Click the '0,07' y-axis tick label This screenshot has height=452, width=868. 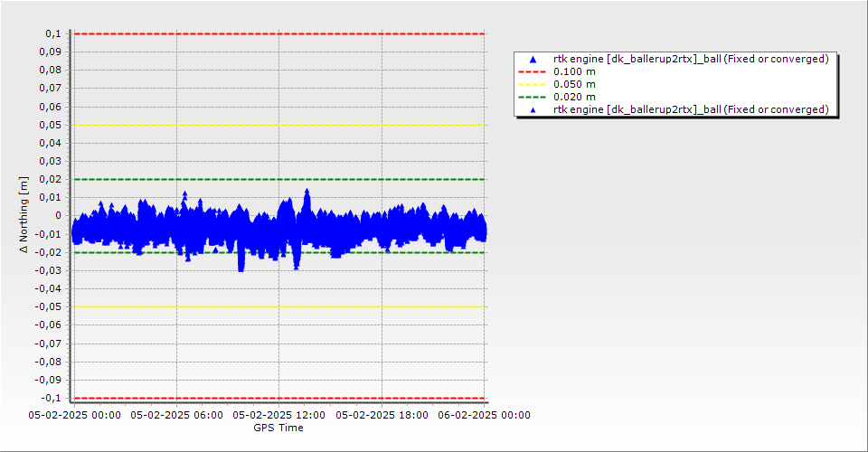(51, 89)
